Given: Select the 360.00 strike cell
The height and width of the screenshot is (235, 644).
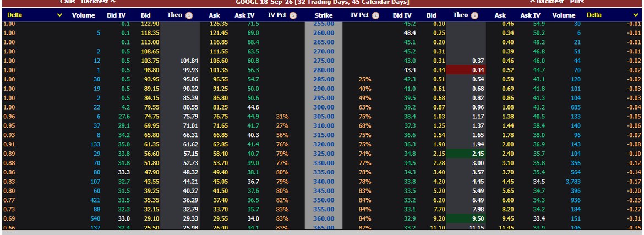Looking at the screenshot, I should (324, 218).
